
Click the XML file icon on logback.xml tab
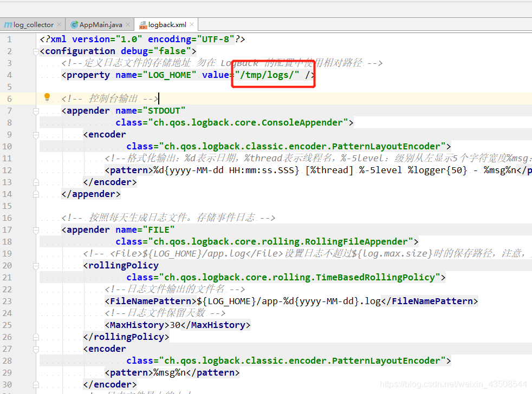pos(143,25)
